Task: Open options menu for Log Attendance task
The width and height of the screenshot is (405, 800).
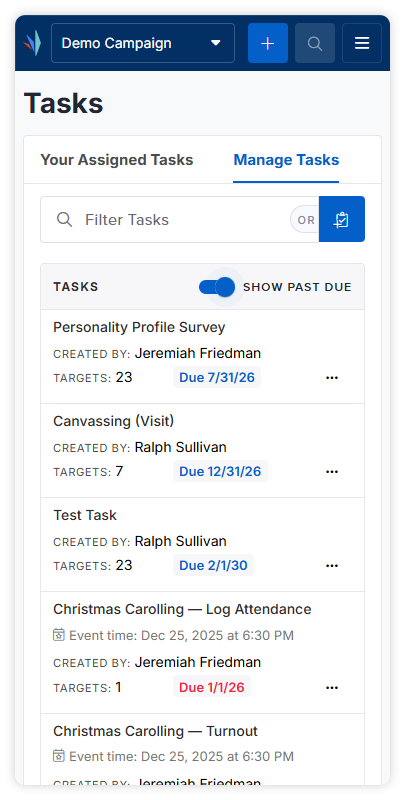Action: click(x=332, y=687)
